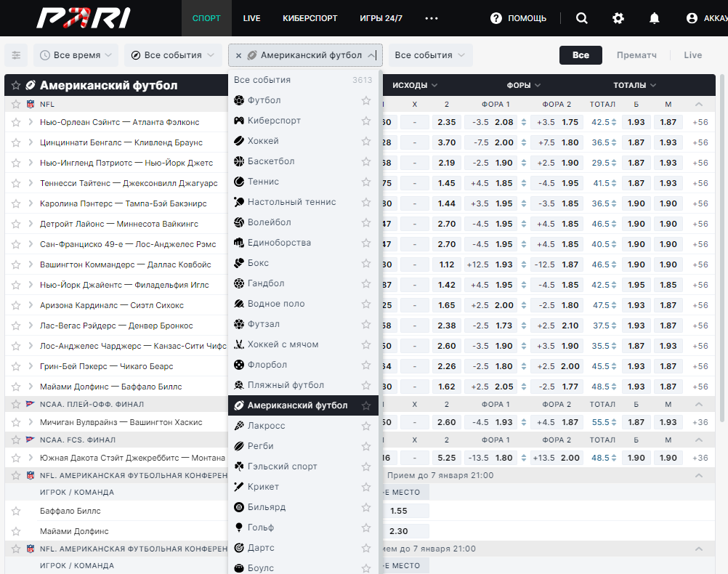Open the Live tab in header
728x574 pixels.
click(x=251, y=18)
